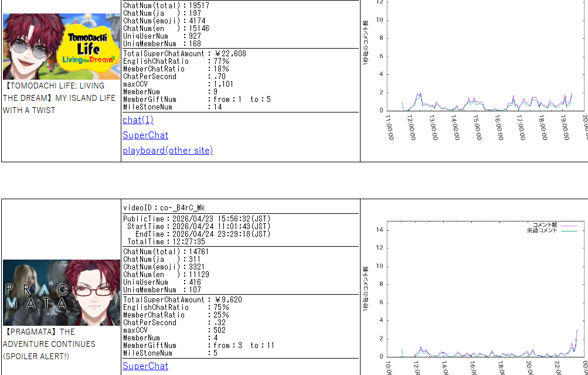The width and height of the screenshot is (588, 375).
Task: Select the title 'MY ISLAND LIFE WITH A TWIST'
Action: 59,104
